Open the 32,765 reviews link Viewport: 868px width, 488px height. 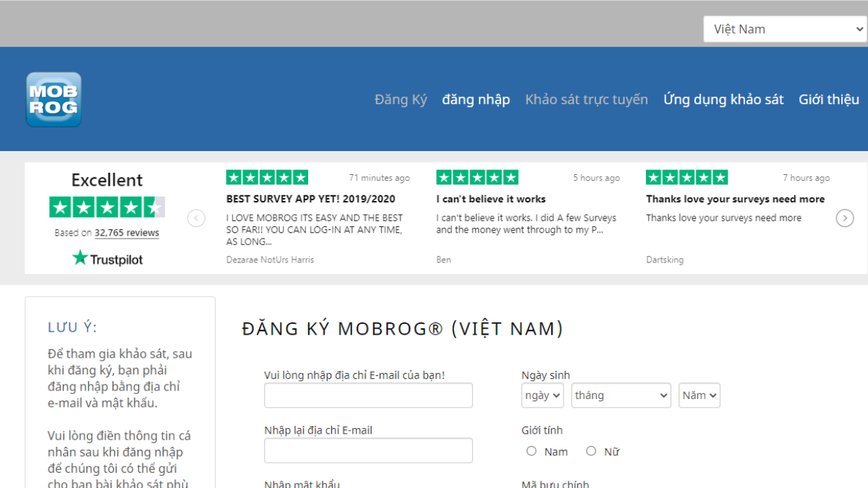[127, 233]
